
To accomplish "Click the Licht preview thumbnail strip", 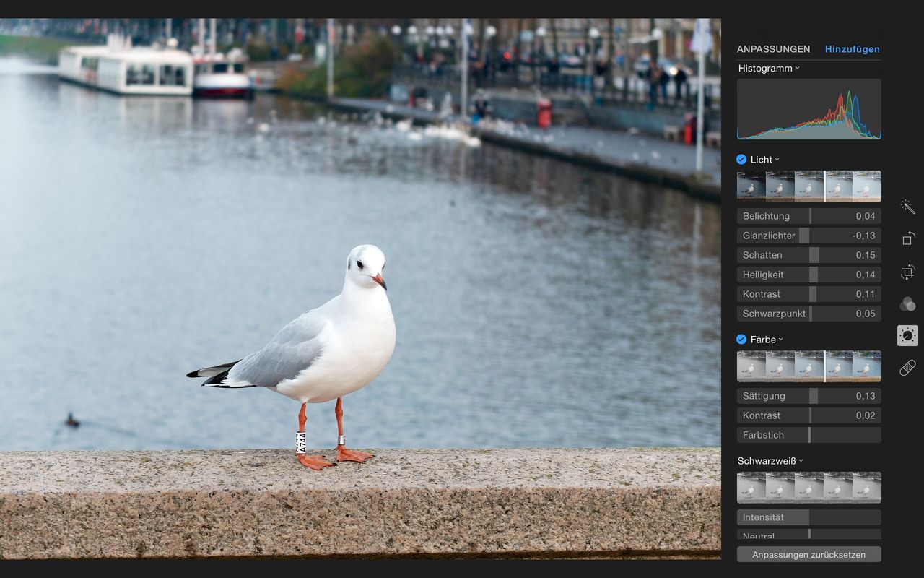I will point(808,186).
